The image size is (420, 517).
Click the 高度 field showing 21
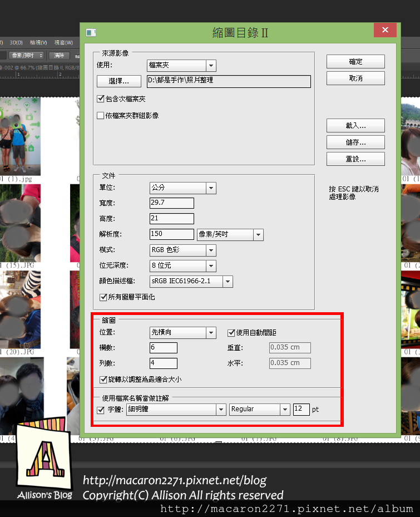coord(172,219)
